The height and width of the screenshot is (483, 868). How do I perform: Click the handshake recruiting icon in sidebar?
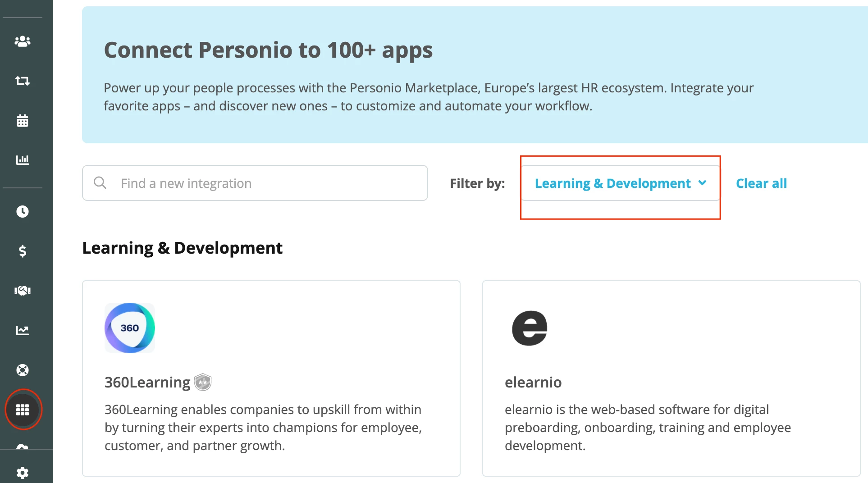point(23,291)
